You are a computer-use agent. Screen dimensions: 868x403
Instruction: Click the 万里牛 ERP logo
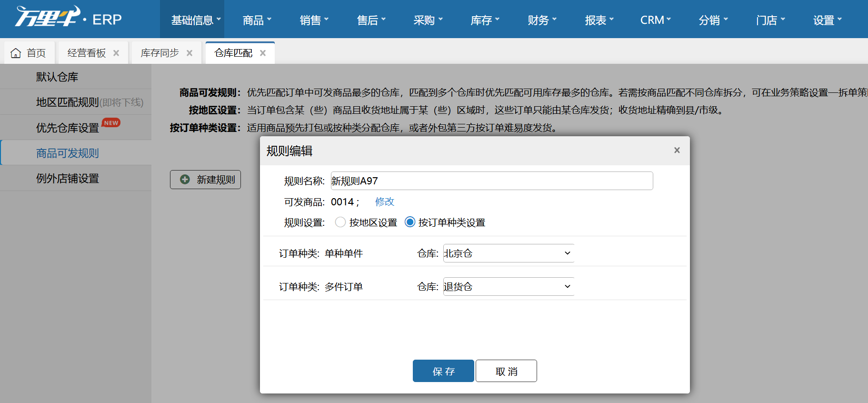tap(68, 17)
